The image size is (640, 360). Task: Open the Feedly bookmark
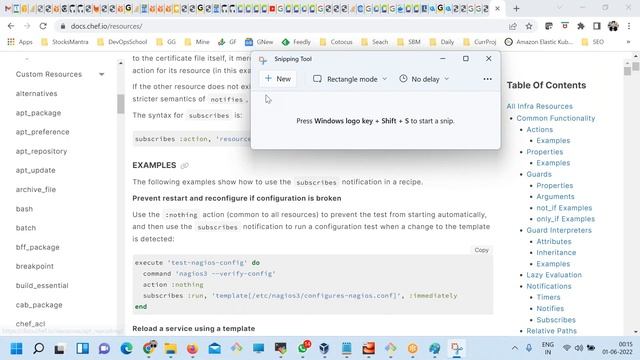pos(296,42)
